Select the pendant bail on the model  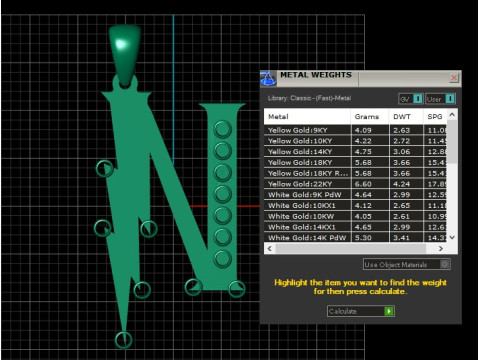click(125, 55)
